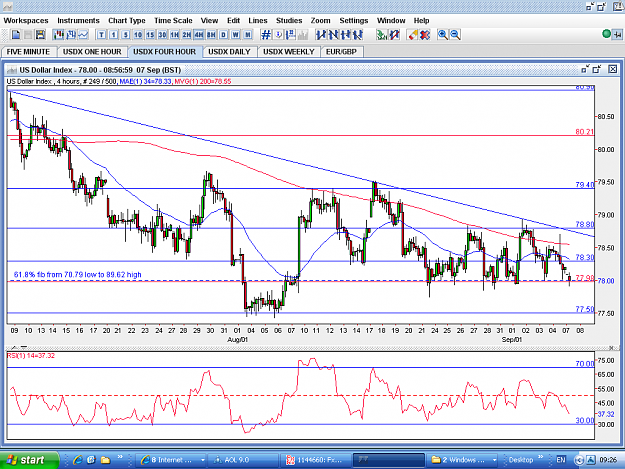Open the Help menu
625x469 pixels.
[421, 20]
